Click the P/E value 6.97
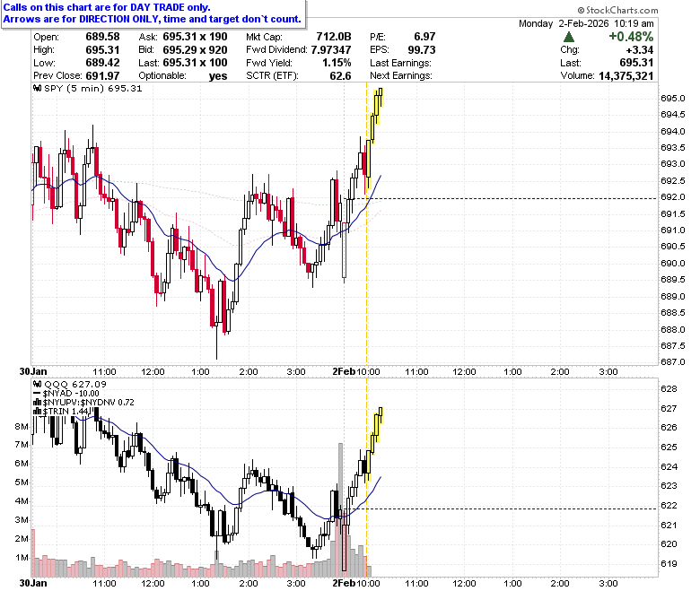700x591 pixels. (x=424, y=37)
